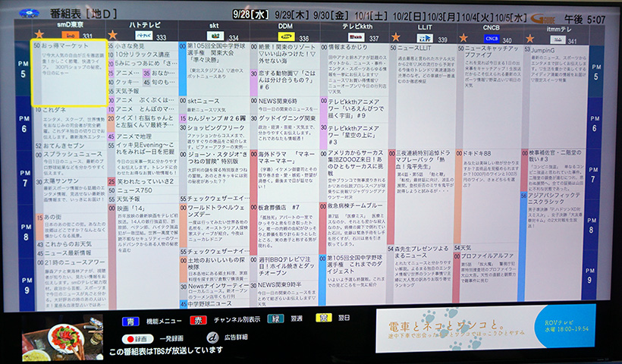Viewport: 622px width, 364px height.
Task: Click the star beside LLIT channel
Action: coord(395,37)
